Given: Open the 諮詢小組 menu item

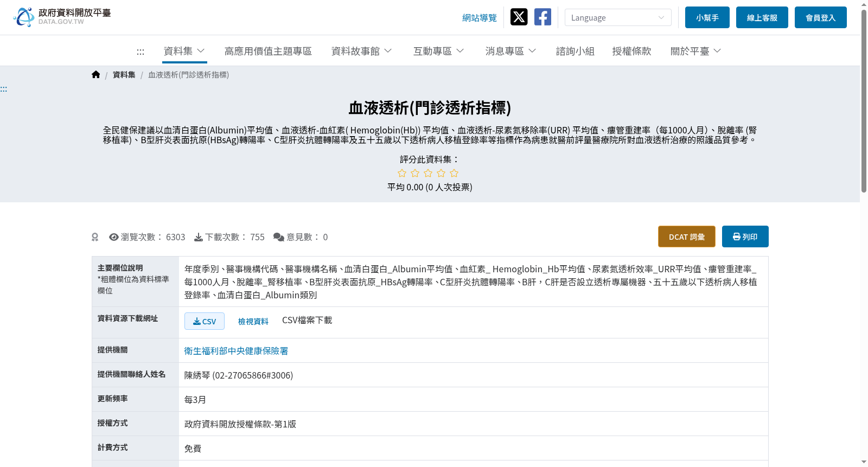Looking at the screenshot, I should pos(575,51).
